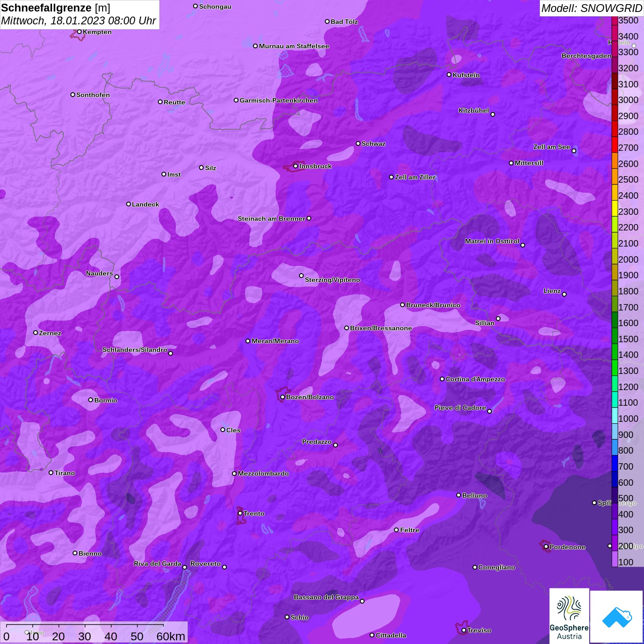Select the Treviso city marker
This screenshot has height=644, width=644.
[x=464, y=630]
